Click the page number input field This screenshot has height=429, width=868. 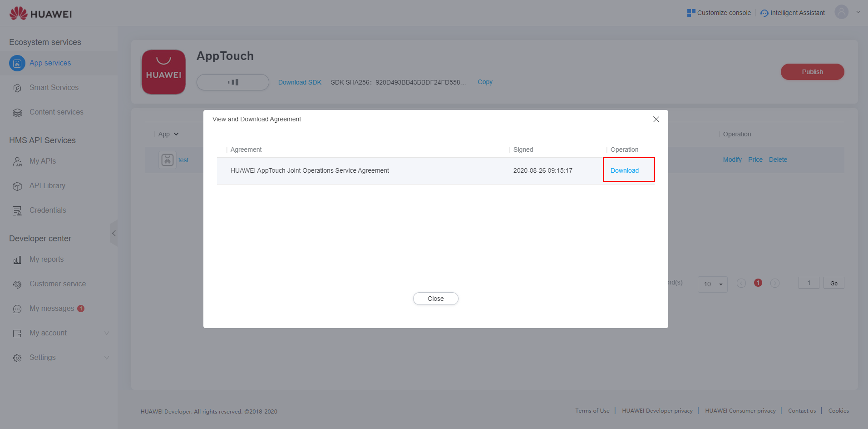(809, 283)
